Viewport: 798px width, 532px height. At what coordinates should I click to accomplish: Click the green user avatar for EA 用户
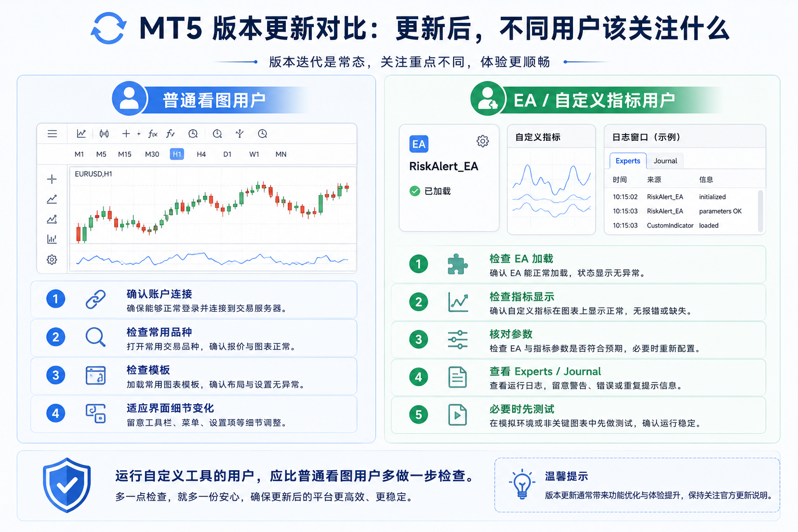(x=488, y=98)
